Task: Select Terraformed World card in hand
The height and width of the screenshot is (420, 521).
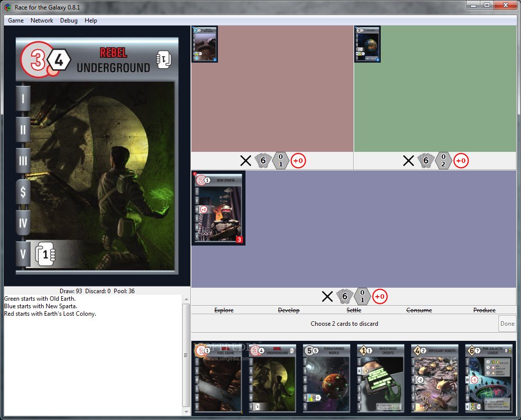Action: pyautogui.click(x=327, y=378)
